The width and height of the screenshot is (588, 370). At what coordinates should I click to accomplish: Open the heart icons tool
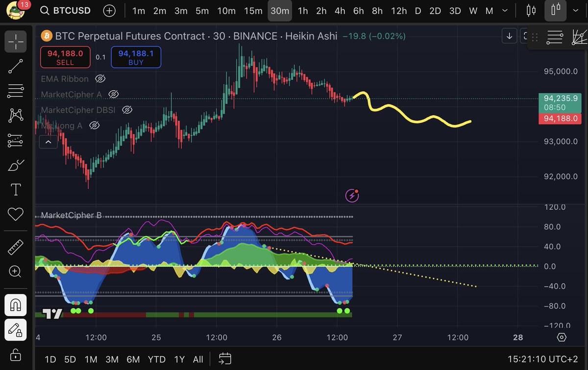(16, 214)
